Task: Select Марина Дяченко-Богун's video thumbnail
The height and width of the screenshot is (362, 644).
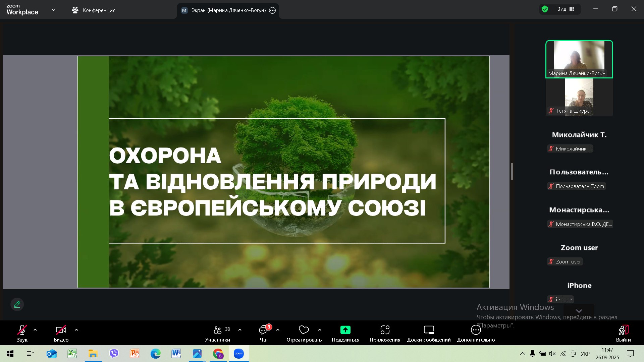Action: pos(579,59)
